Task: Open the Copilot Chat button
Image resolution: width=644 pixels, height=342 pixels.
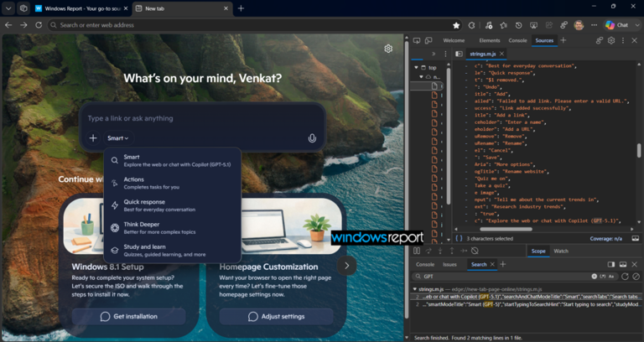Action: (616, 25)
